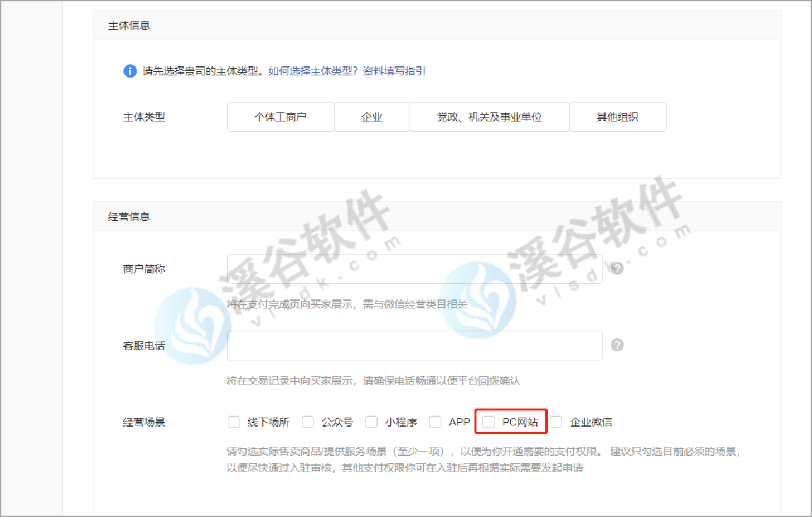The width and height of the screenshot is (812, 517).
Task: Focus the 商户简称 text input
Action: point(414,269)
